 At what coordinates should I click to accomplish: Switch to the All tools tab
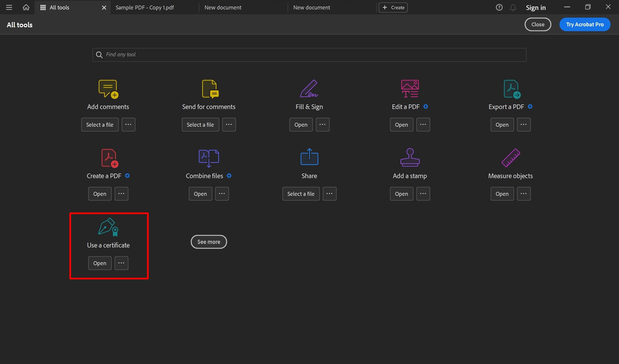(60, 7)
